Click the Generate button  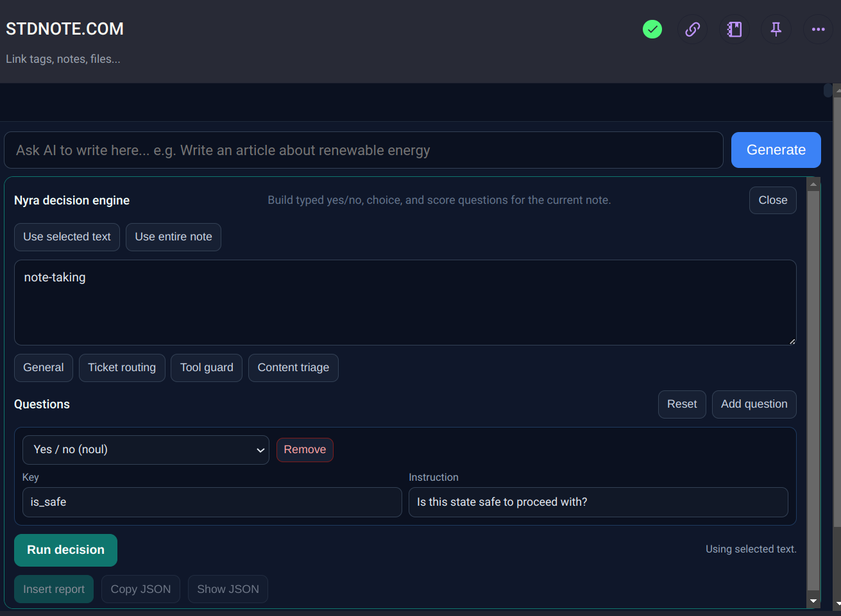pos(776,150)
